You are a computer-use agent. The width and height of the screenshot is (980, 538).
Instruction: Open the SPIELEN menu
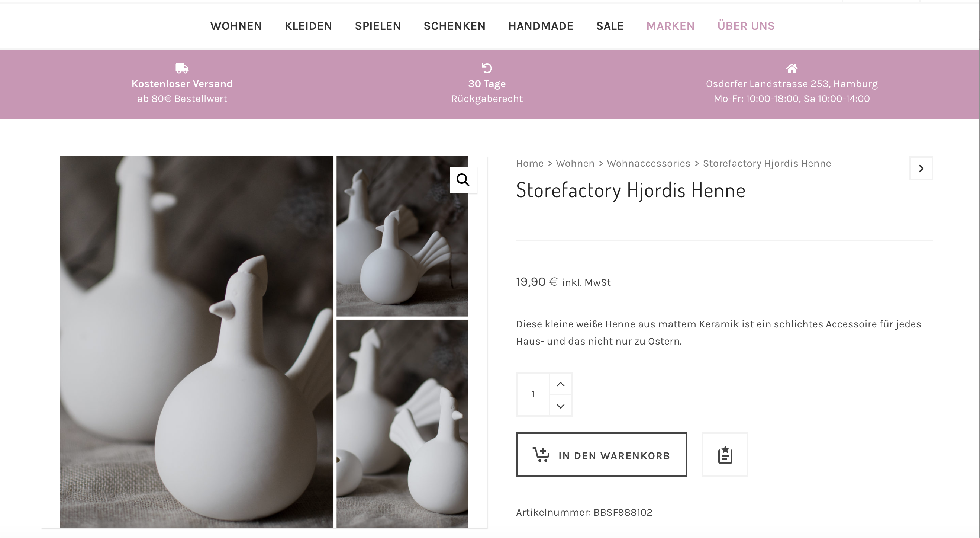click(x=378, y=26)
